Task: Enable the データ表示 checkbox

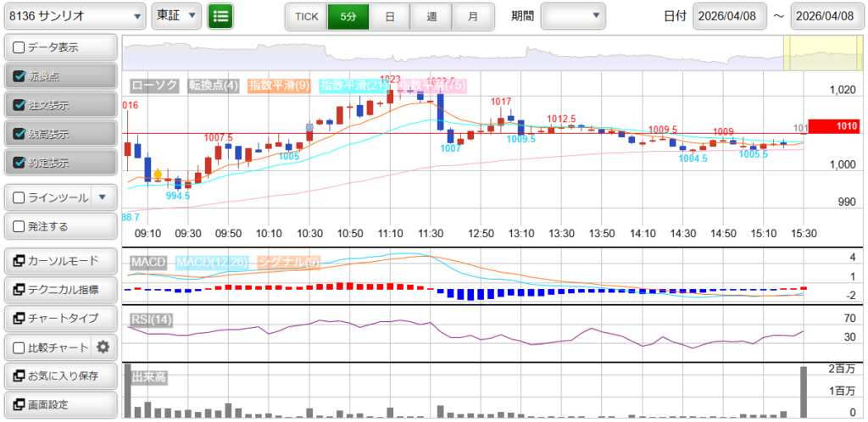Action: tap(19, 47)
